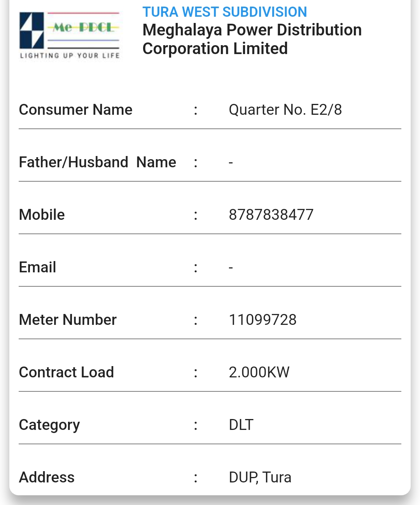Select the 'Quarter No. E2/8' consumer value
The height and width of the screenshot is (505, 420).
pyautogui.click(x=285, y=110)
